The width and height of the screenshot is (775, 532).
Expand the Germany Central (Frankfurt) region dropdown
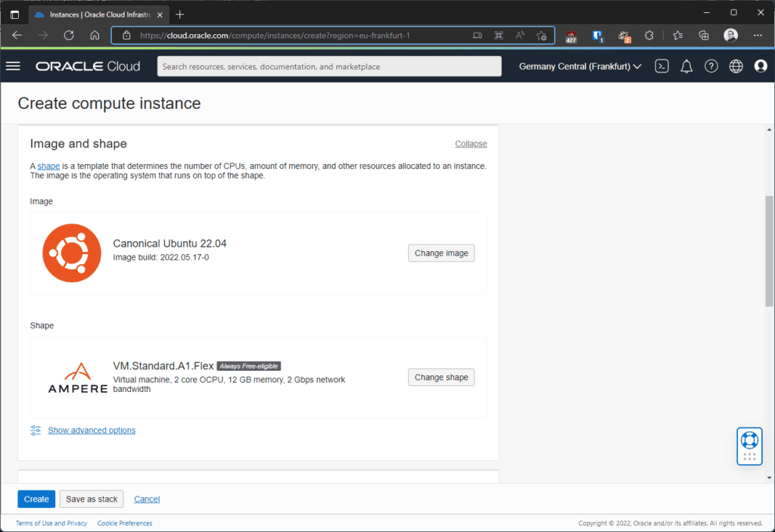pos(580,67)
